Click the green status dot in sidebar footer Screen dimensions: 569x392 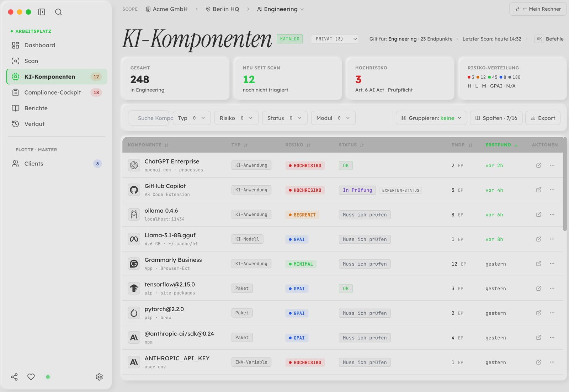(x=48, y=377)
